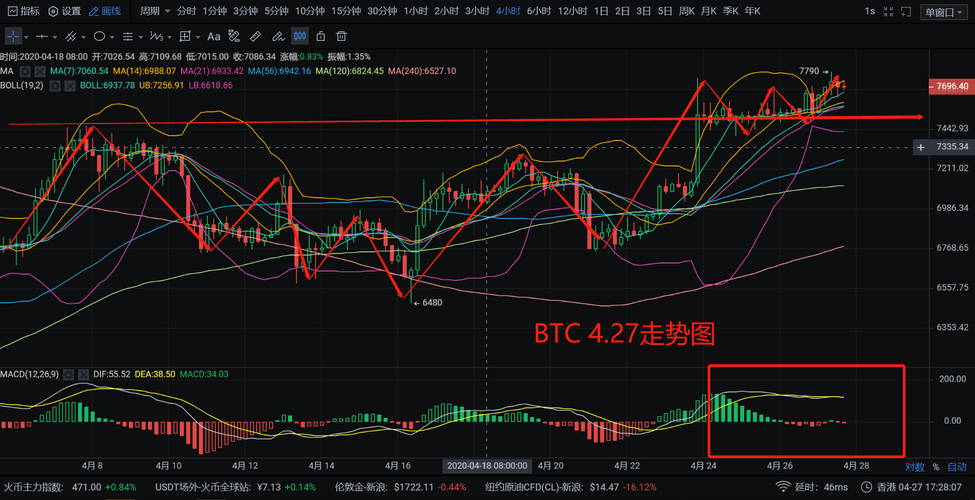The height and width of the screenshot is (500, 975).
Task: Open the 指标 indicators panel
Action: click(22, 11)
